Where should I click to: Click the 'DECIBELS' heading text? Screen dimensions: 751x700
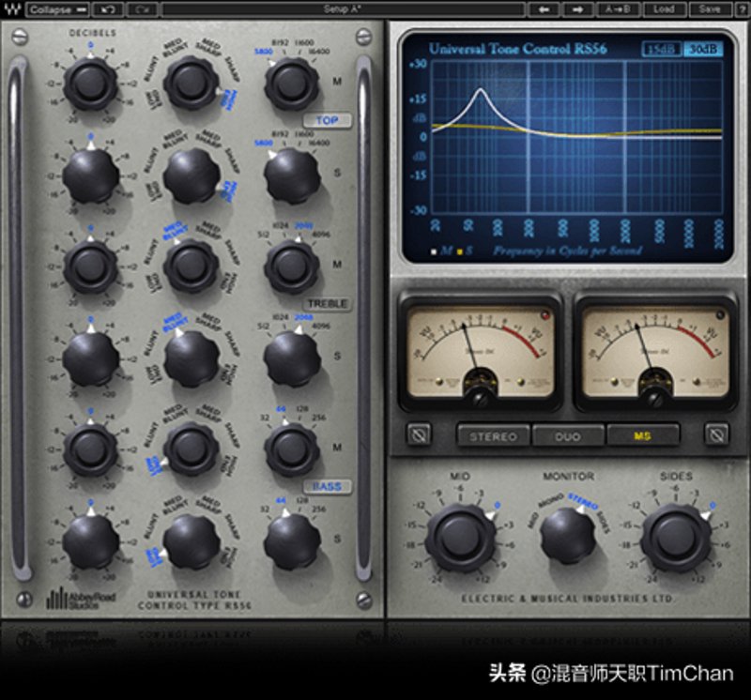tap(93, 33)
